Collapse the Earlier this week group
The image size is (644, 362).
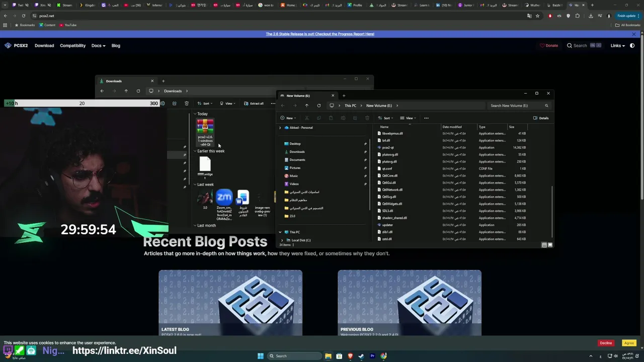coord(195,151)
